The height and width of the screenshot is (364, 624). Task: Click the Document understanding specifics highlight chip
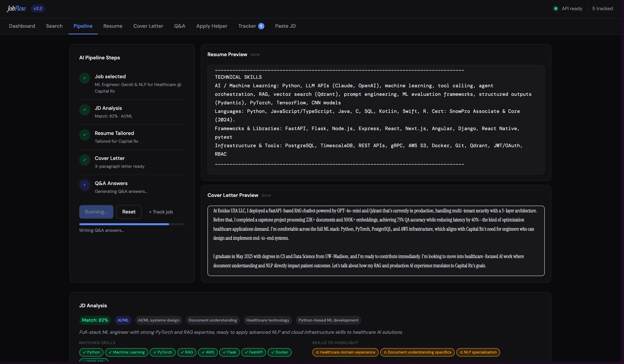(417, 352)
